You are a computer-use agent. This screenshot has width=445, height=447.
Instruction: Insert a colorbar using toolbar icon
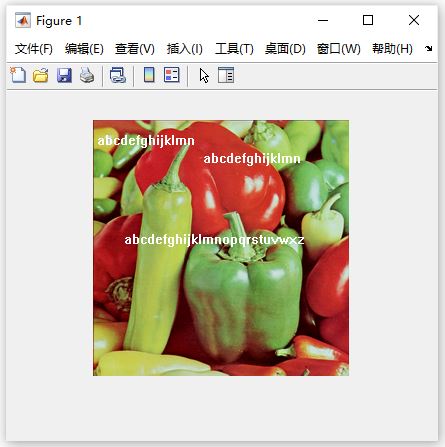point(149,75)
